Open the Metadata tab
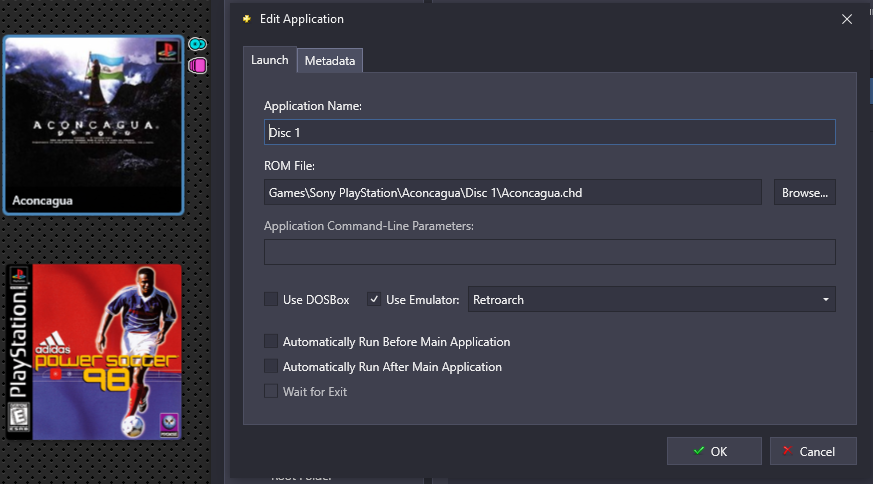 (x=330, y=61)
